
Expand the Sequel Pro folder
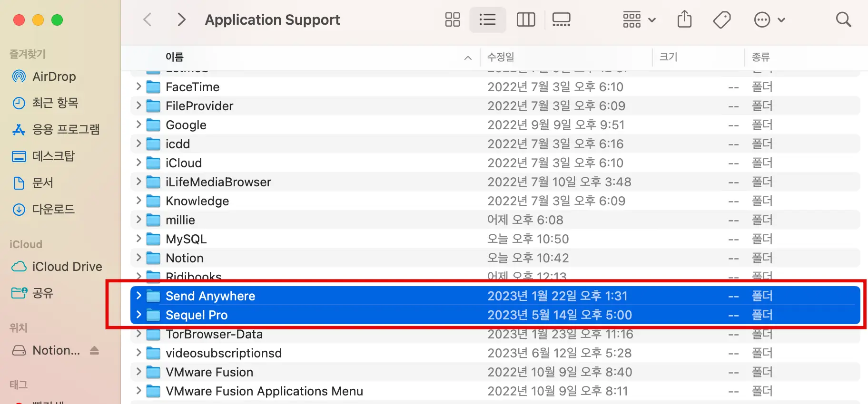(x=138, y=315)
